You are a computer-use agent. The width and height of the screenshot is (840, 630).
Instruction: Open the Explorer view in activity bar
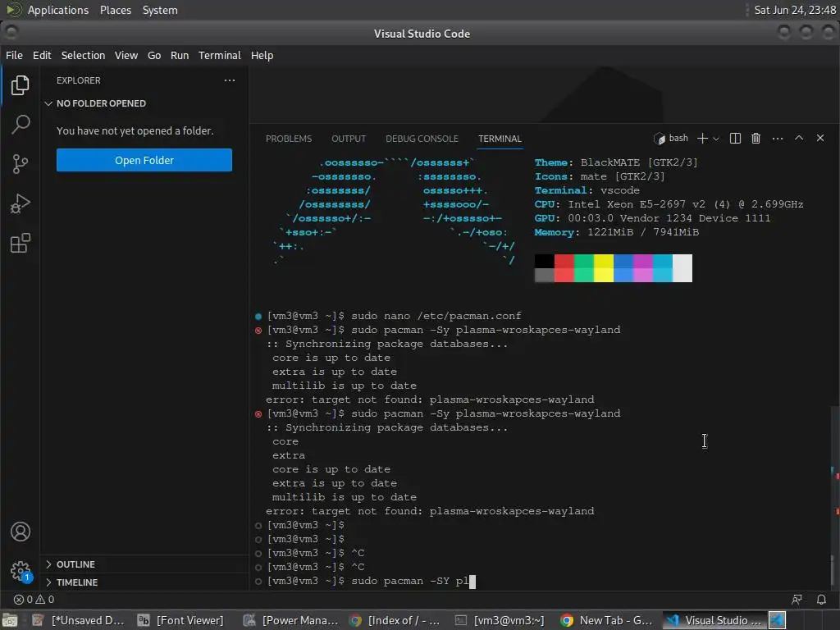[20, 85]
